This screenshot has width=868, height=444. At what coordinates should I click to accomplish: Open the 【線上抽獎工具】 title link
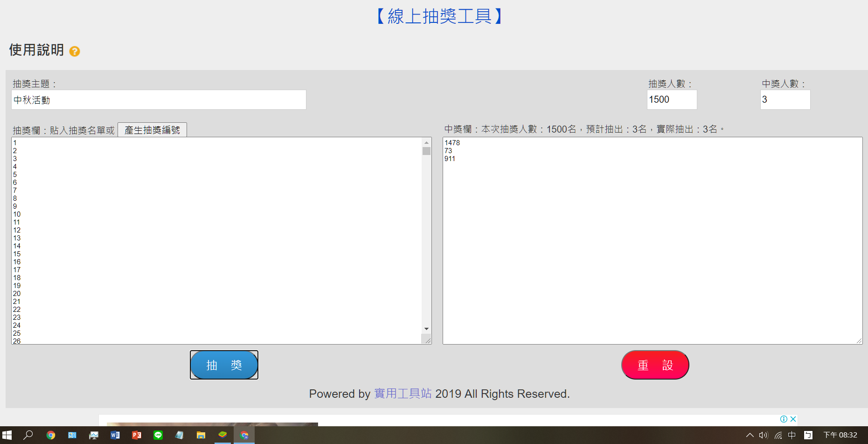point(439,16)
